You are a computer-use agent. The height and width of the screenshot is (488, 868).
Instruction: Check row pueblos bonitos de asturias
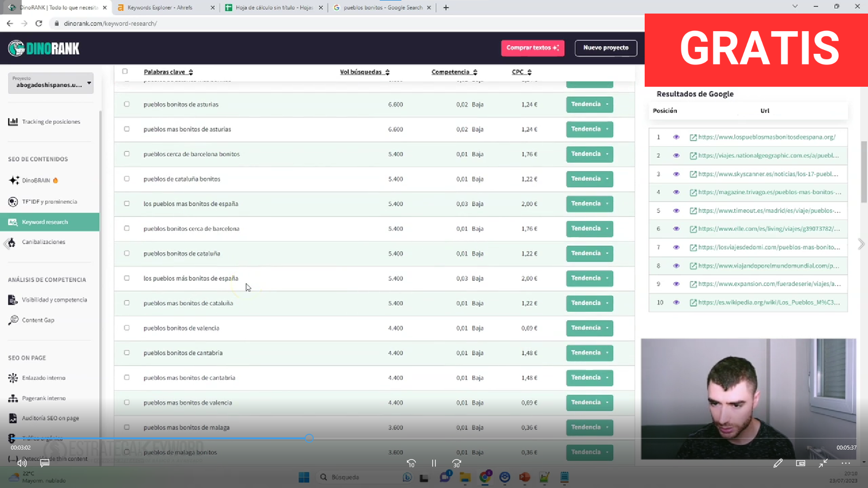pos(127,104)
